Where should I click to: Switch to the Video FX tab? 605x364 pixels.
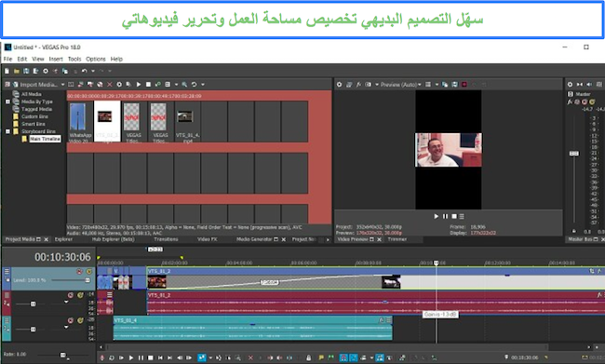[x=208, y=239]
